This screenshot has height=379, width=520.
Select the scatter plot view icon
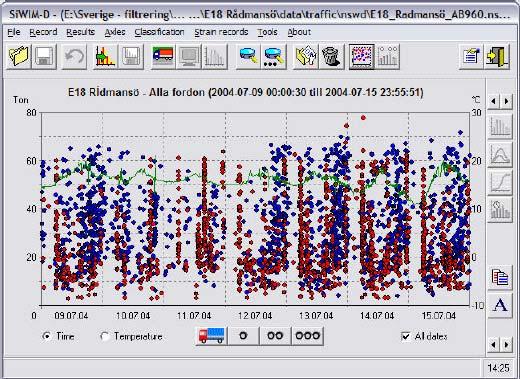click(x=362, y=56)
